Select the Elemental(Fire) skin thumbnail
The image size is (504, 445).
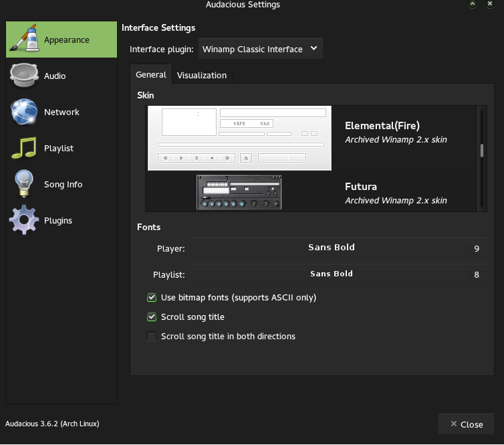click(x=239, y=138)
